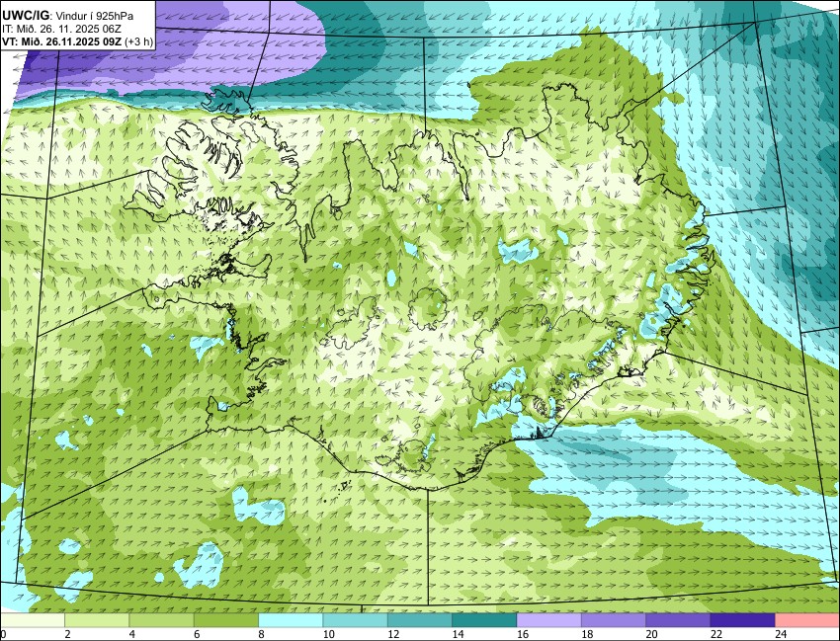The width and height of the screenshot is (840, 641).
Task: Click the 'UWC/IG: Vindur í 925hPa' title
Action: (x=67, y=16)
